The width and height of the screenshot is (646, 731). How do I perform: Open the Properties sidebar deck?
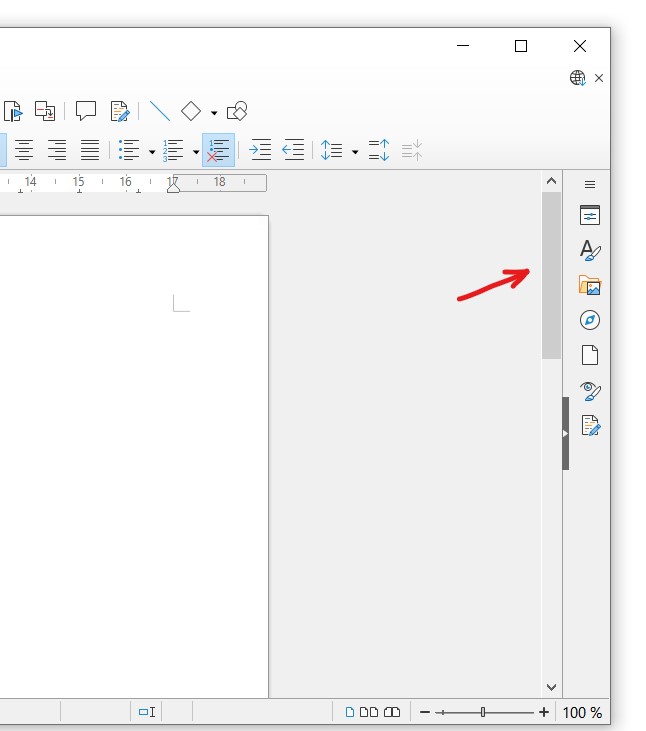(x=590, y=215)
